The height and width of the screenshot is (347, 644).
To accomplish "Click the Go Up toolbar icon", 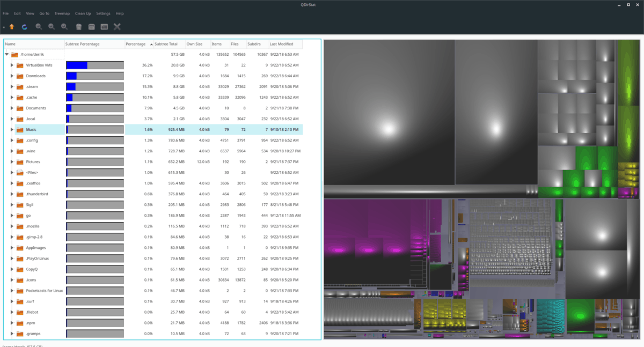I will tap(11, 26).
